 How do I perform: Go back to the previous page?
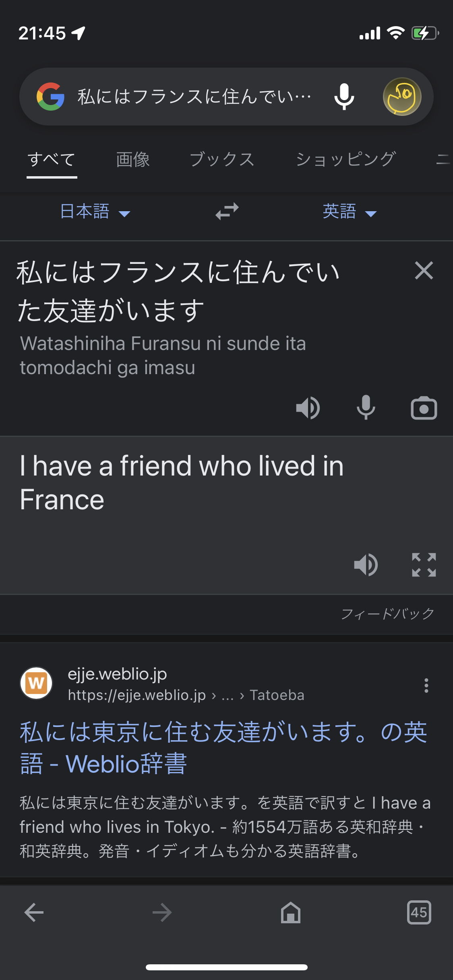(x=34, y=912)
